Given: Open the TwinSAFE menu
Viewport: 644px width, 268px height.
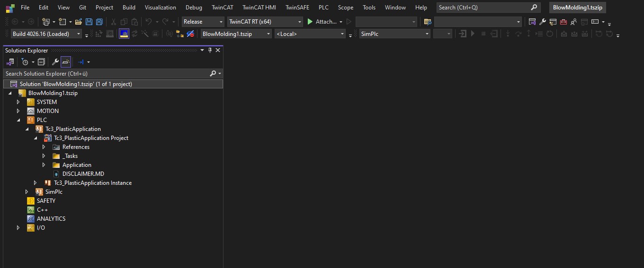Looking at the screenshot, I should [x=297, y=8].
